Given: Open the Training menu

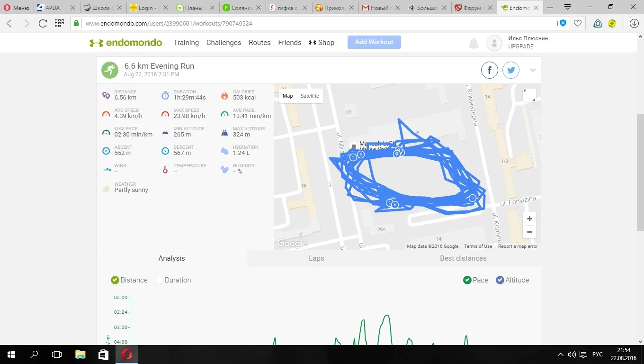Looking at the screenshot, I should (186, 43).
